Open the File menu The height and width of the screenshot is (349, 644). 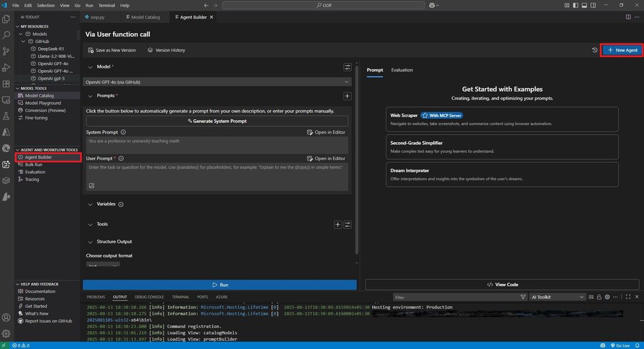[x=16, y=5]
